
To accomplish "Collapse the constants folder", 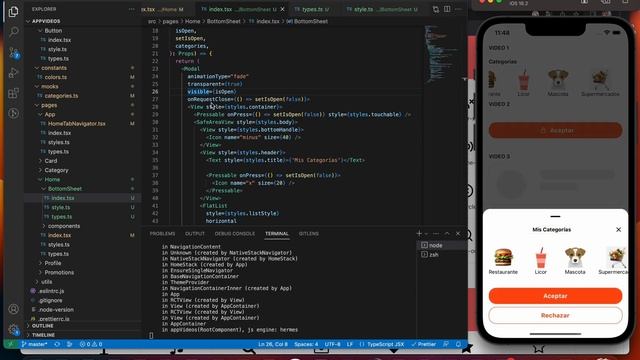I will 54,68.
